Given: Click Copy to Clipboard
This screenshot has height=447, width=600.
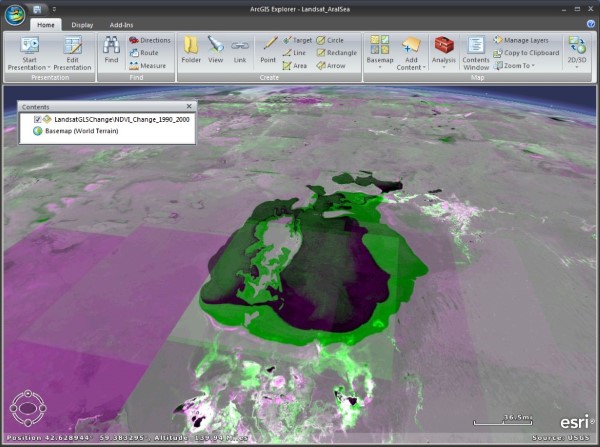Looking at the screenshot, I should (x=527, y=53).
